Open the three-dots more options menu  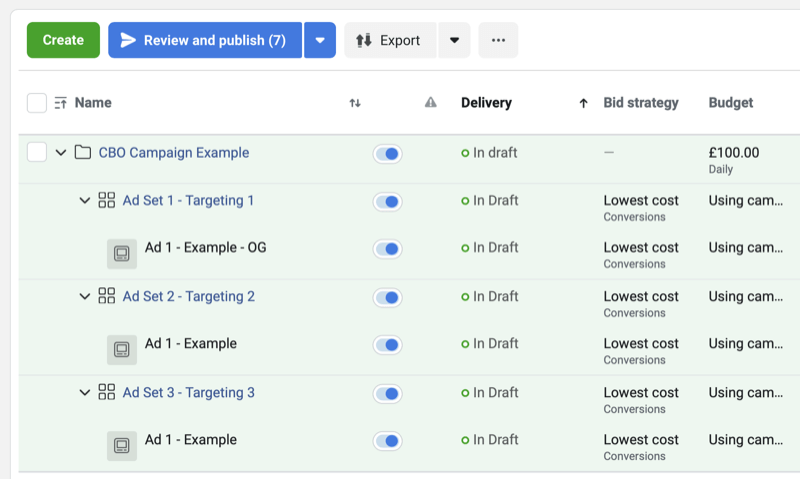tap(498, 40)
